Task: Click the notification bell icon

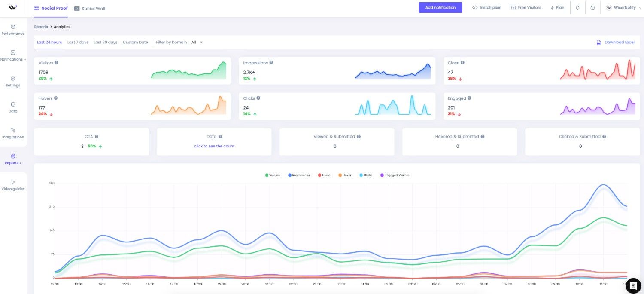Action: click(577, 8)
